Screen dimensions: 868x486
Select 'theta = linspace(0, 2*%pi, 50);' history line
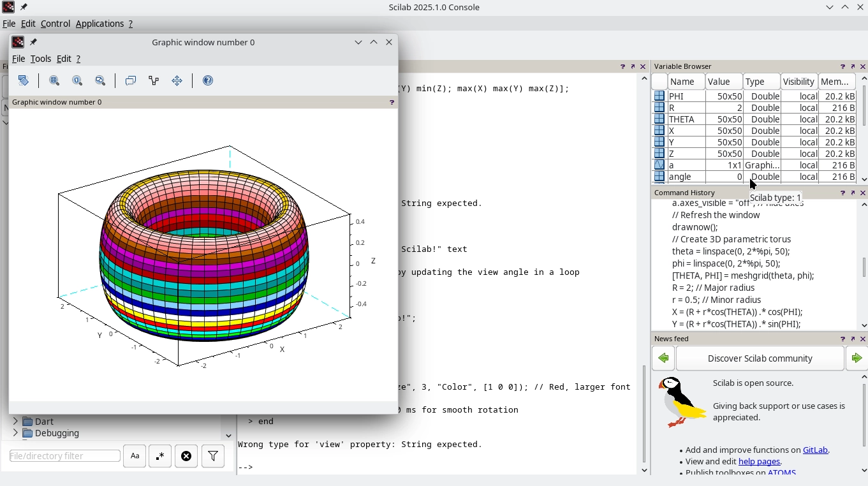(731, 251)
